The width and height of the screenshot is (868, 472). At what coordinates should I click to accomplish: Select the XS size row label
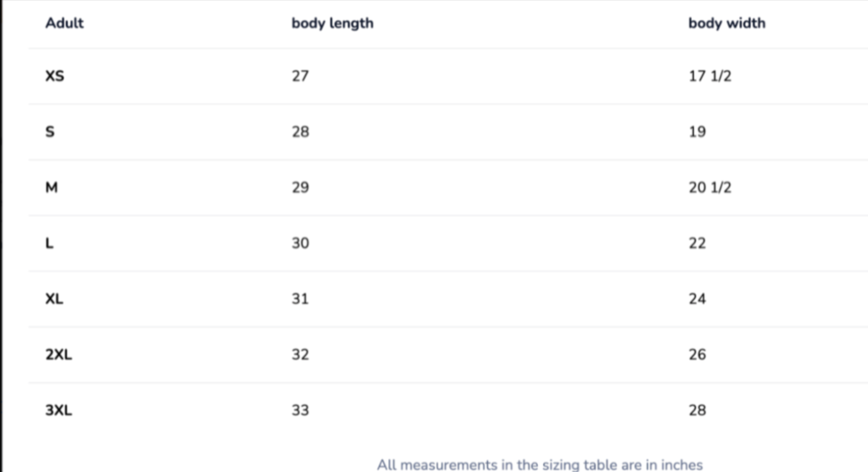coord(54,76)
